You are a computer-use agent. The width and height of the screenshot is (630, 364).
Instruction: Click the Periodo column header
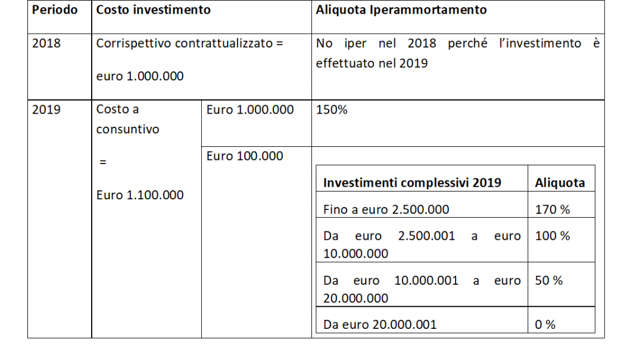click(x=54, y=10)
